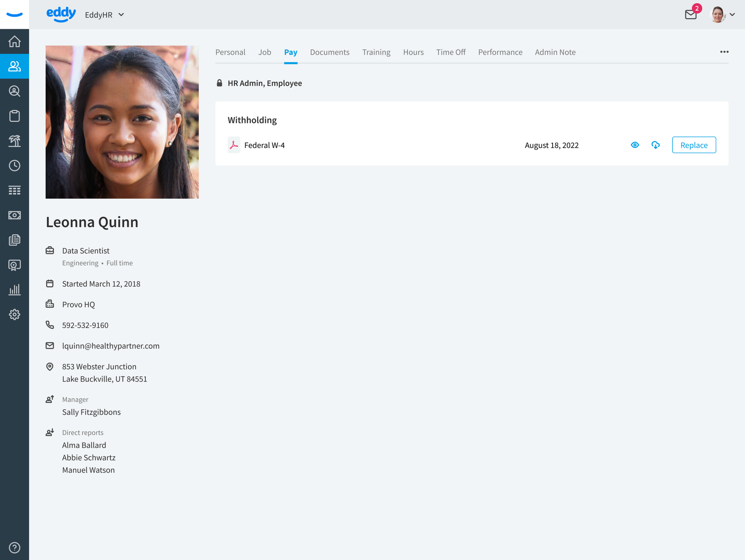Click the Leonna Quinn name heading
This screenshot has height=560, width=745.
[x=92, y=222]
